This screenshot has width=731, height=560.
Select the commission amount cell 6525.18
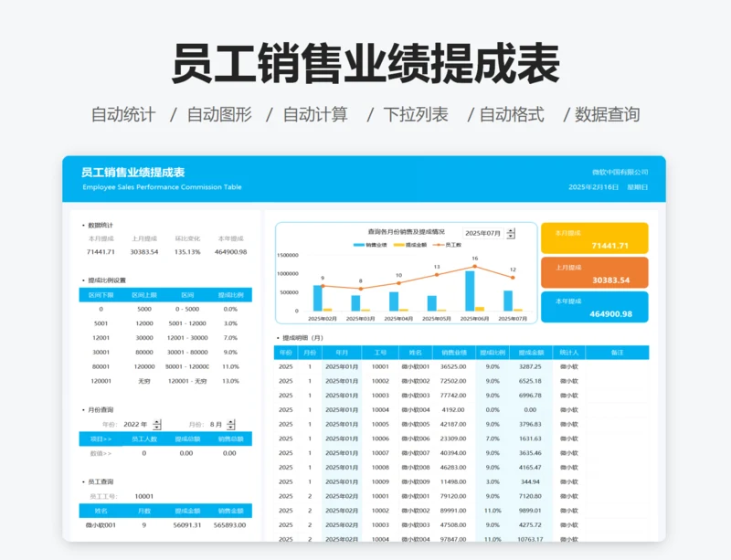pos(530,381)
